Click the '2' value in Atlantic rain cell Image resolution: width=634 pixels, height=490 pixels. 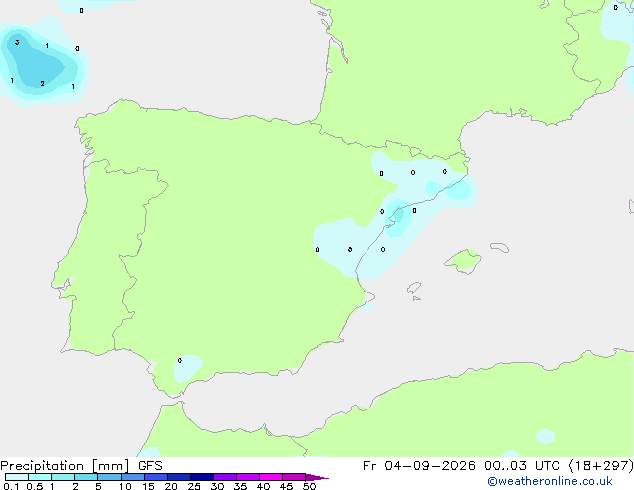[x=42, y=84]
